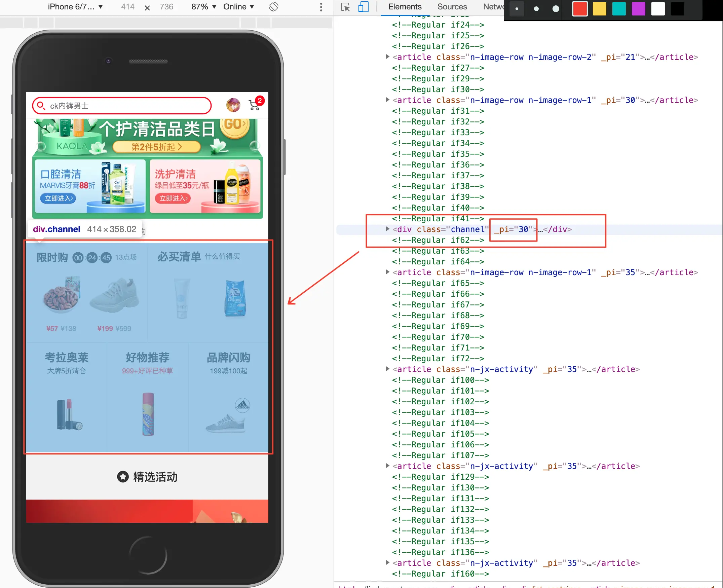Select the medium pen size dot

[x=536, y=9]
